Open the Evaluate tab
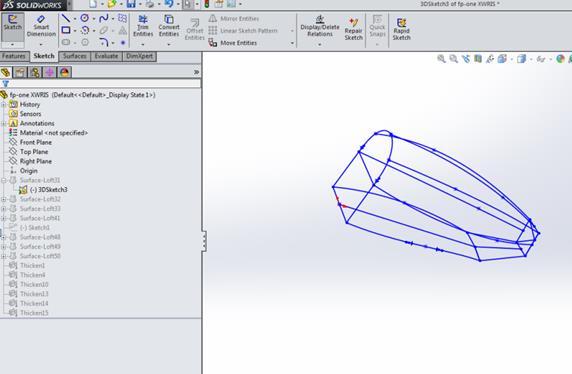Screen dimensions: 572x374 coord(106,56)
